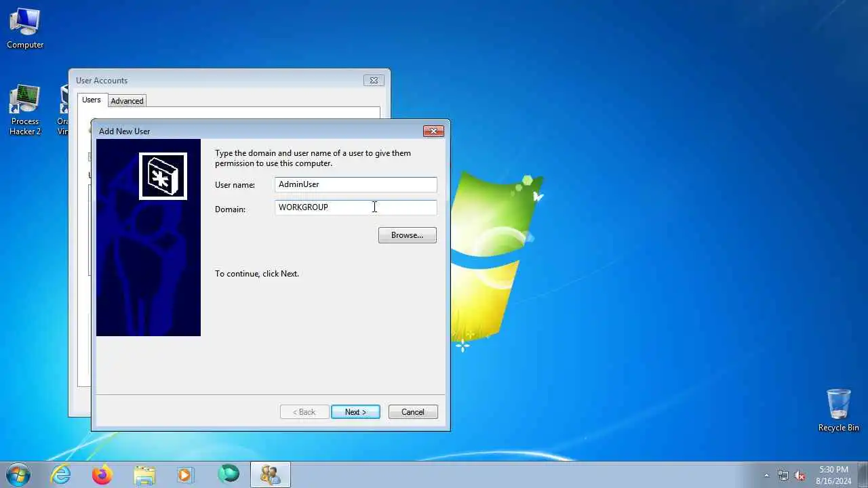
Task: Click the green round taskbar application icon
Action: pyautogui.click(x=229, y=474)
